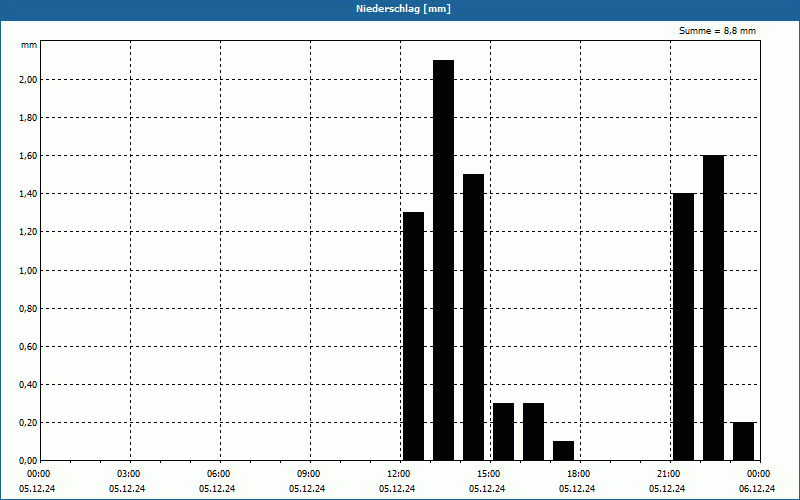Viewport: 800px width, 500px height.
Task: Select the Summe = 8,8 mm label
Action: tap(717, 31)
